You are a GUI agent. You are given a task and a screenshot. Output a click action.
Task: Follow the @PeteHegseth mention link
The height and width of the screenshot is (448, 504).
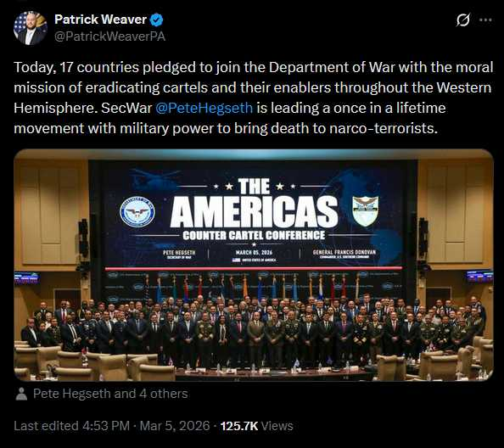204,108
